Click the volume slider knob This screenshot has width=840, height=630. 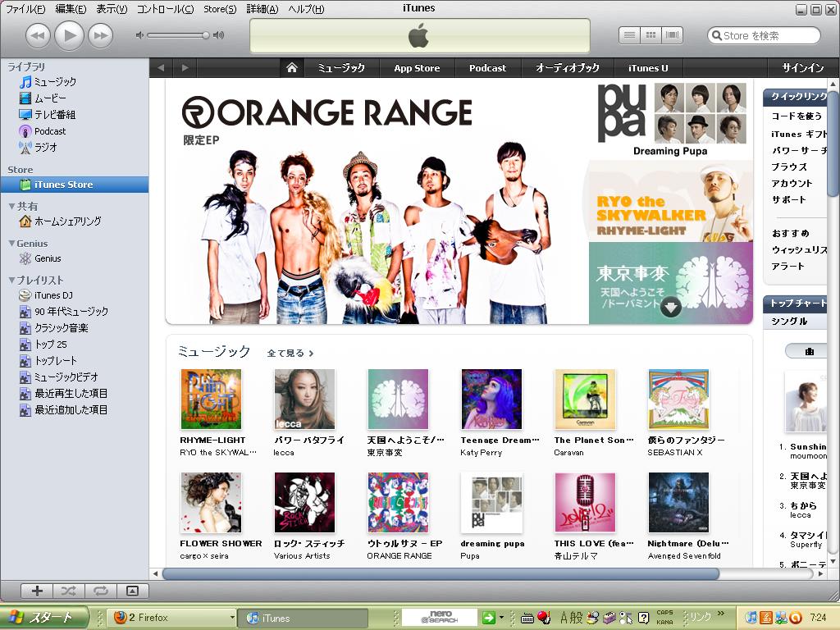[206, 35]
